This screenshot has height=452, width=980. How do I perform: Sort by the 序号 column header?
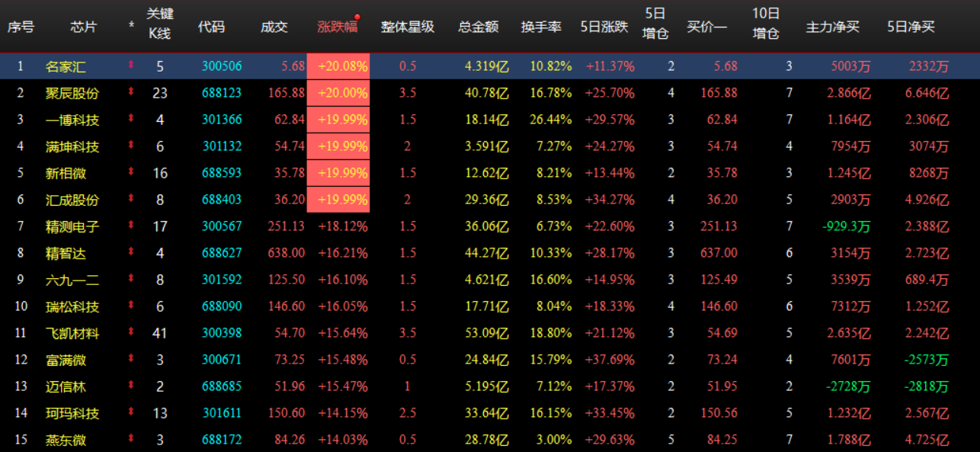(21, 27)
